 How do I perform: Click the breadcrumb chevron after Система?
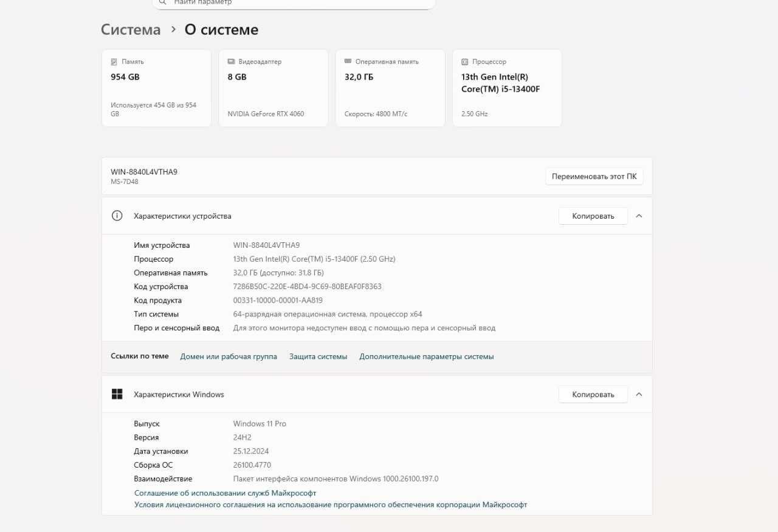point(173,30)
